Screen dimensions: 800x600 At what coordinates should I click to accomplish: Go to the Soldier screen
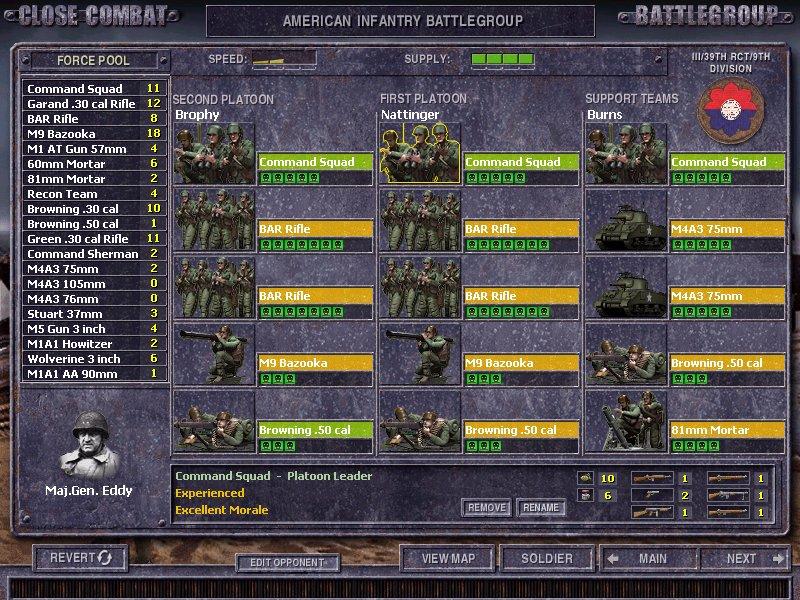[546, 558]
